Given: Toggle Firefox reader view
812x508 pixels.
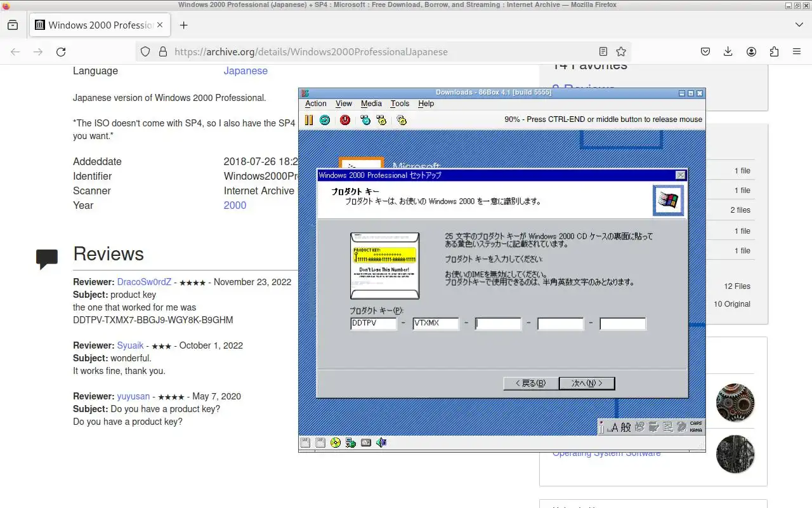Looking at the screenshot, I should pyautogui.click(x=603, y=52).
